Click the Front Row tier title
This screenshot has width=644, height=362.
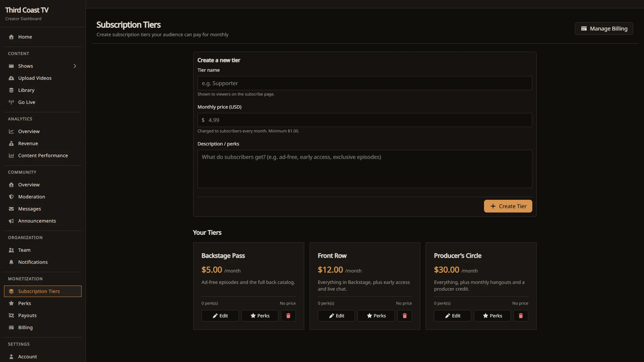point(332,256)
